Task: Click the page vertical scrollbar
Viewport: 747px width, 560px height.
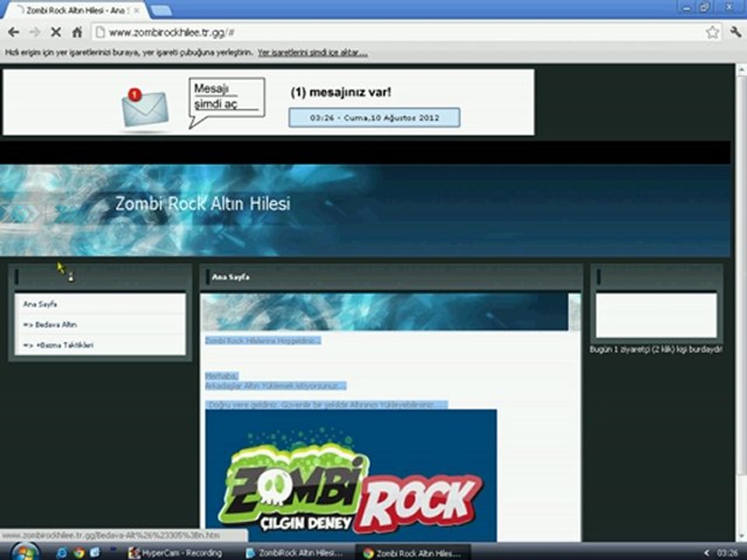Action: point(742,274)
